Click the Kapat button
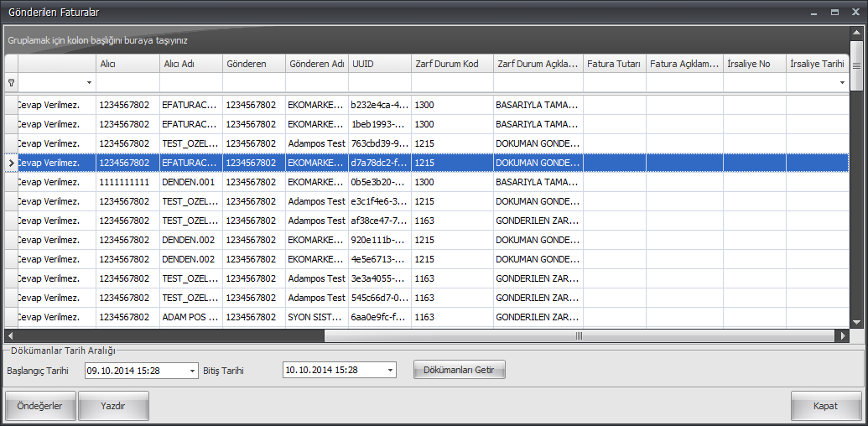 825,406
